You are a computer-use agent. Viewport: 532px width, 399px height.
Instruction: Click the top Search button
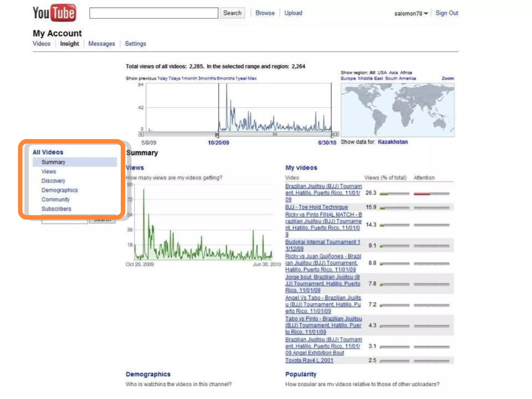click(x=232, y=13)
